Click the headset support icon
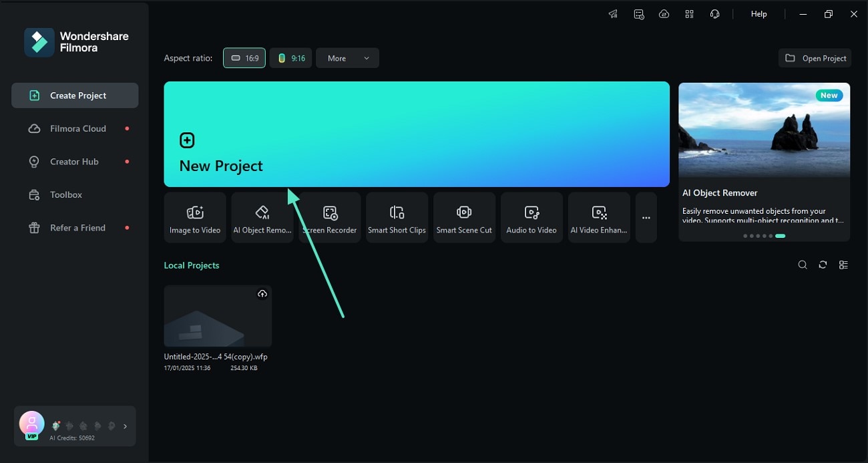The width and height of the screenshot is (868, 463). click(x=714, y=14)
